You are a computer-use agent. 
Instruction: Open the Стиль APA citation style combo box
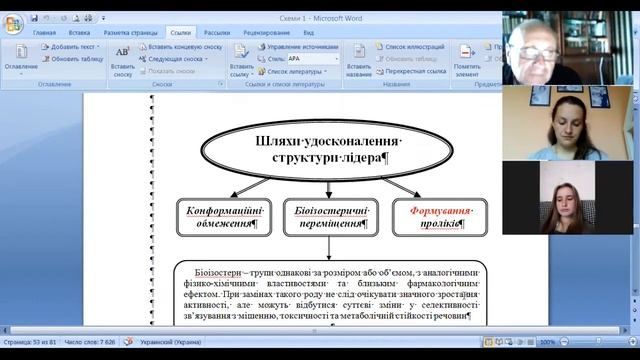tap(313, 59)
